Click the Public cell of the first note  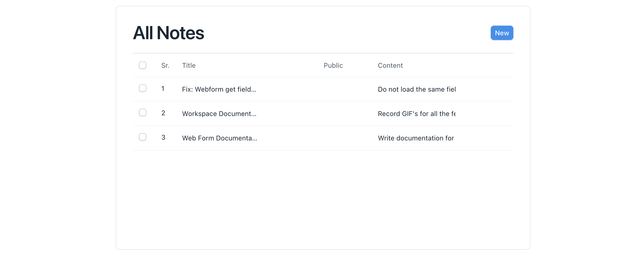(333, 89)
